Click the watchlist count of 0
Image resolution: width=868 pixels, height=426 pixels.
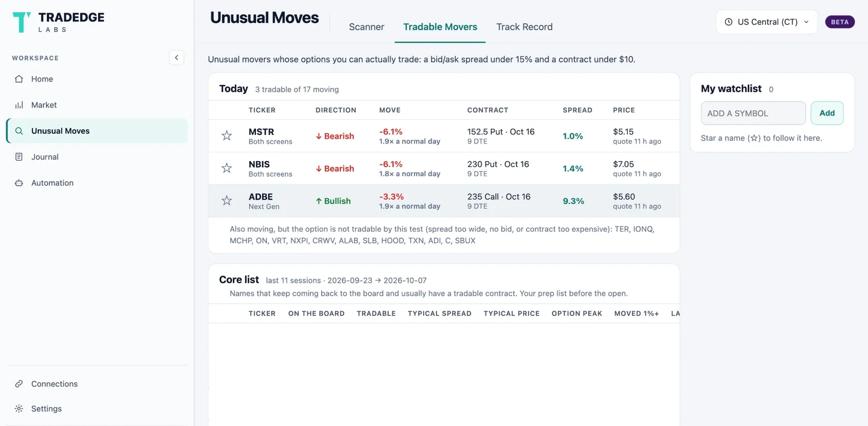tap(771, 89)
